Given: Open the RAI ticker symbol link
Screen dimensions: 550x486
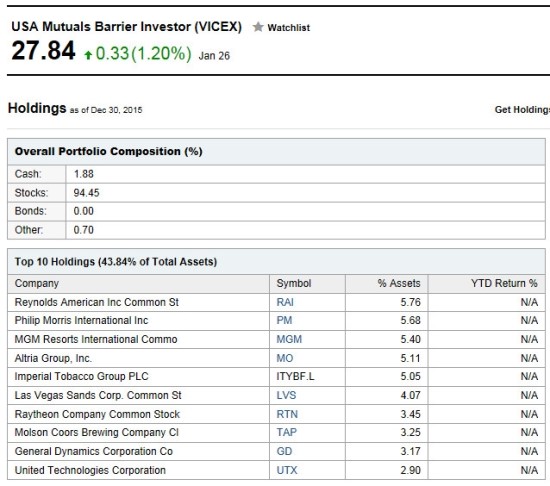Looking at the screenshot, I should click(285, 302).
